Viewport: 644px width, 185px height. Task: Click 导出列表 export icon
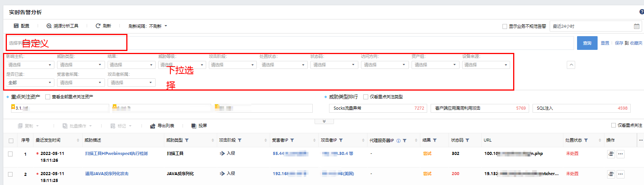pos(153,126)
